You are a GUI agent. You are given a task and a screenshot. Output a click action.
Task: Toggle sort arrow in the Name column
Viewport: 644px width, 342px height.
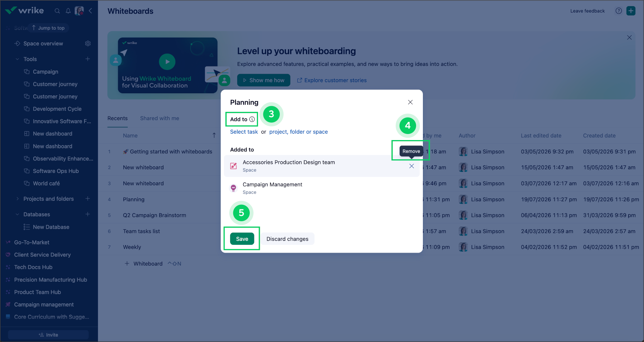point(214,135)
